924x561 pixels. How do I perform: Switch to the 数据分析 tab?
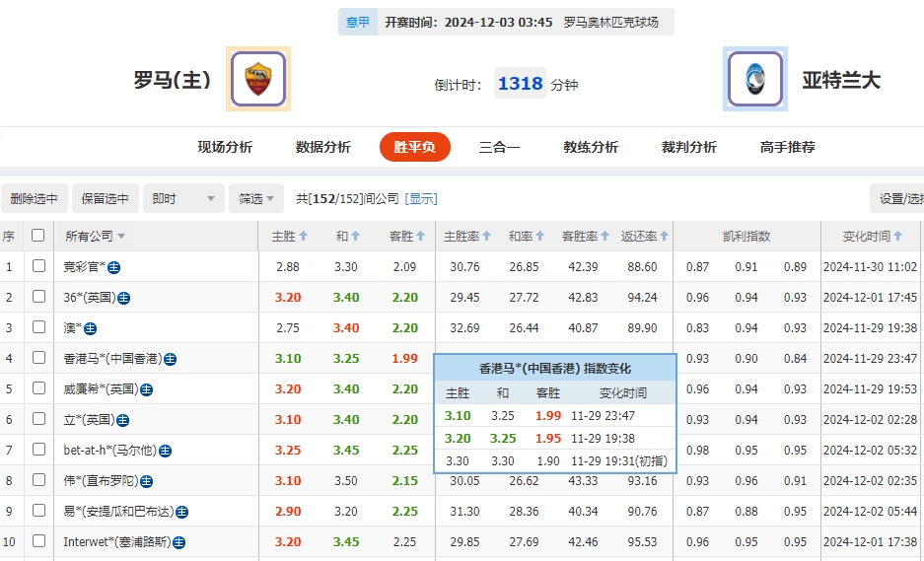coord(322,147)
